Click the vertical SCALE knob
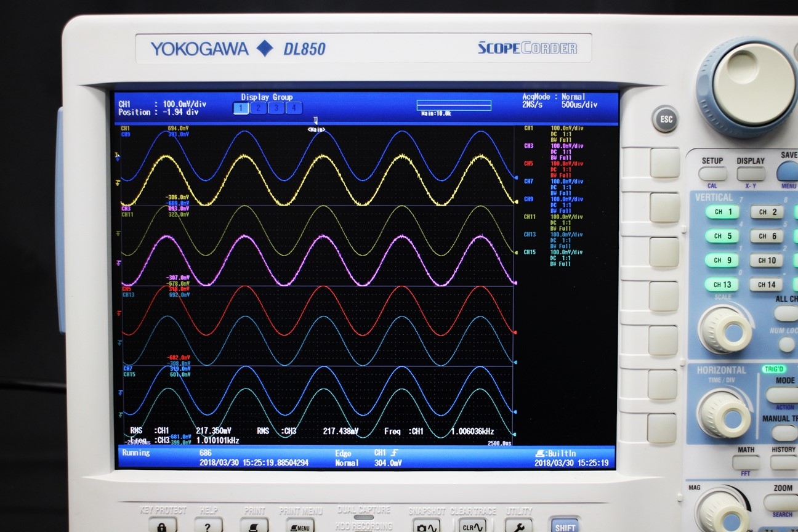The image size is (798, 532). coord(727,329)
